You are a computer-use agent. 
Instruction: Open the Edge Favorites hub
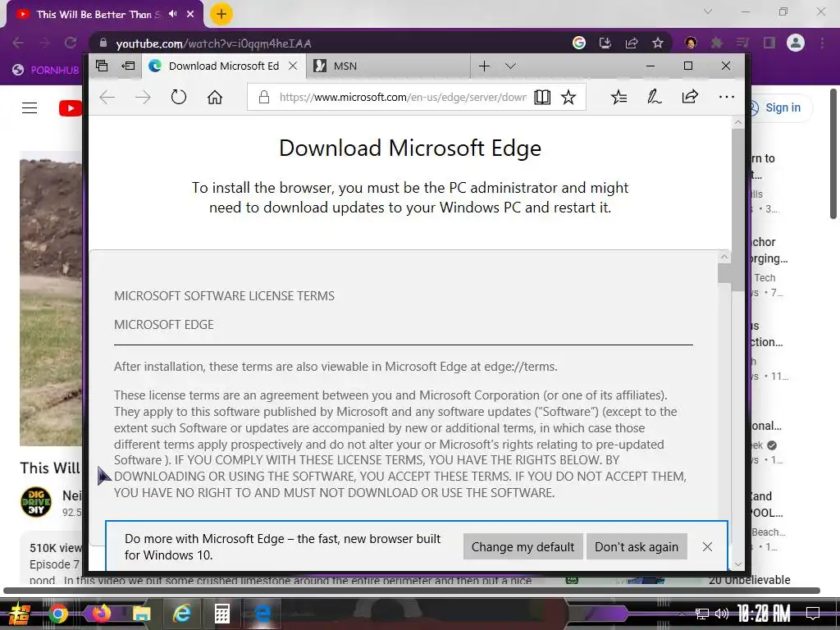pos(619,97)
